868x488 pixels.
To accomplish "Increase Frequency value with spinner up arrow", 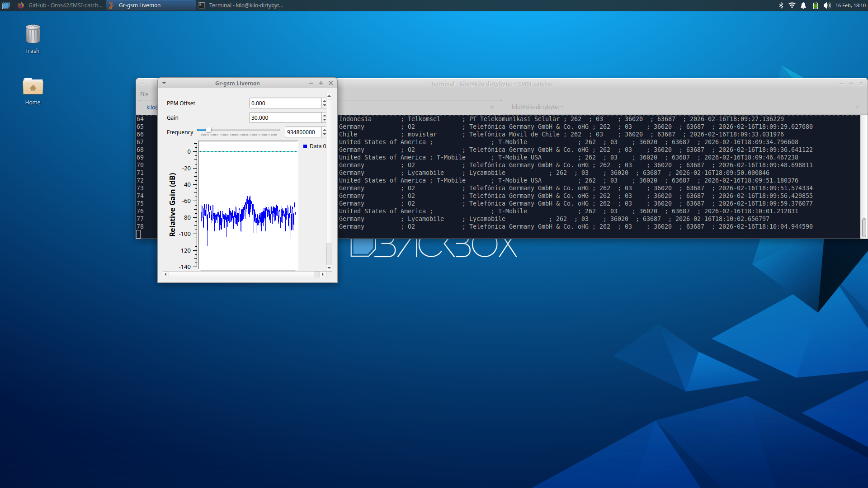I will pos(324,130).
